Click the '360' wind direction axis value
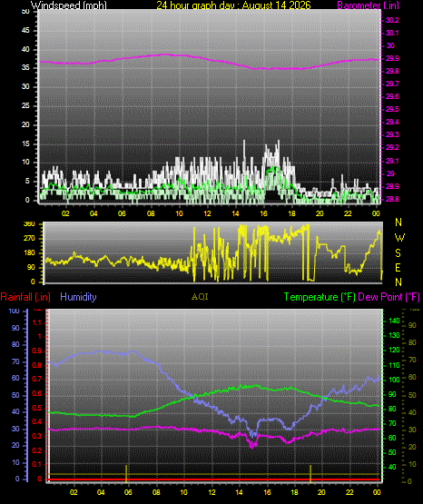The image size is (423, 504). coord(29,224)
